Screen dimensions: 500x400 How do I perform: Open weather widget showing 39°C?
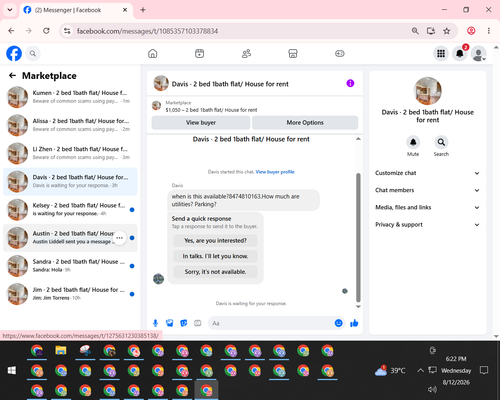point(390,370)
